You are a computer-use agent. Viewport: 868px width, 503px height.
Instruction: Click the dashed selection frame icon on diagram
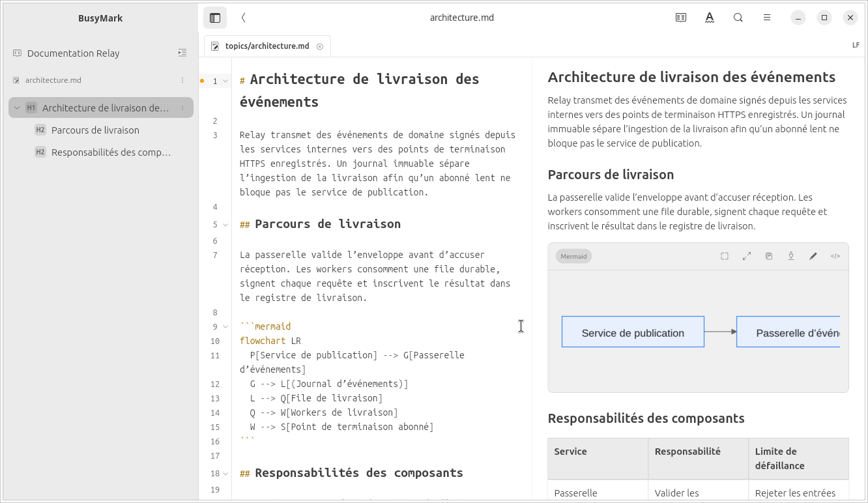725,256
